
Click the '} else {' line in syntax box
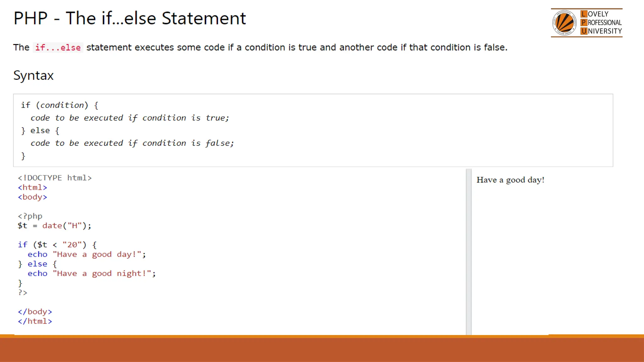tap(40, 130)
